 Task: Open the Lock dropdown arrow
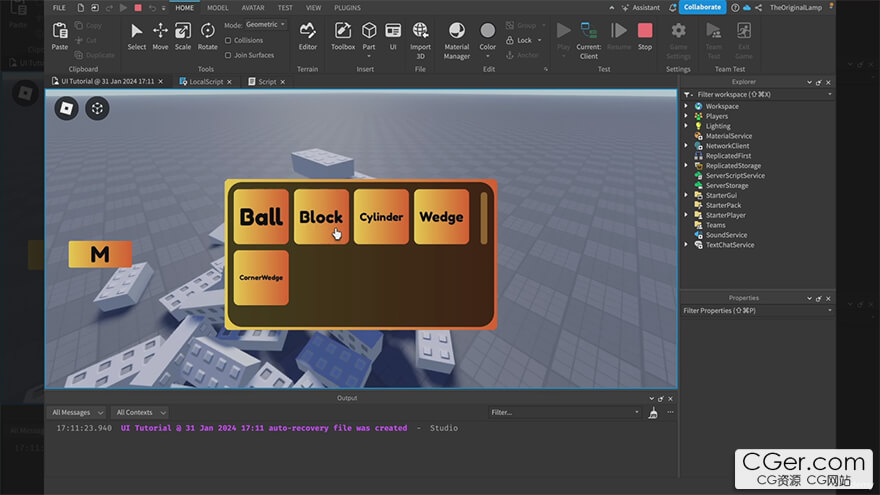(540, 40)
